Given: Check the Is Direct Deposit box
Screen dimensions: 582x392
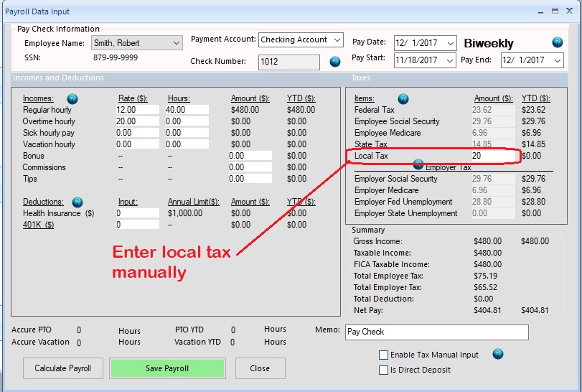Looking at the screenshot, I should tap(384, 370).
